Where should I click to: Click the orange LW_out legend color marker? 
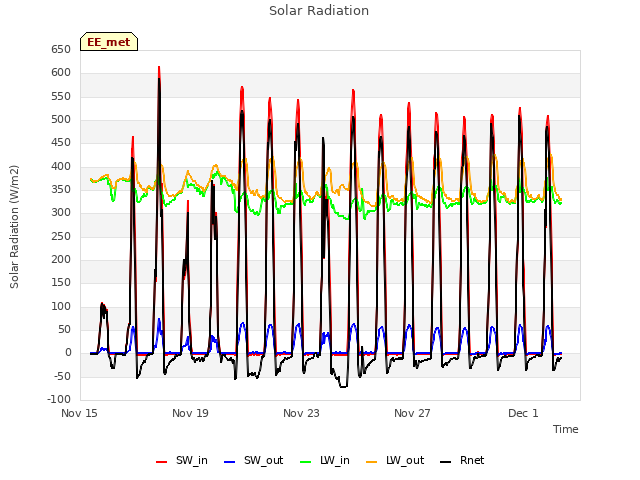point(372,462)
